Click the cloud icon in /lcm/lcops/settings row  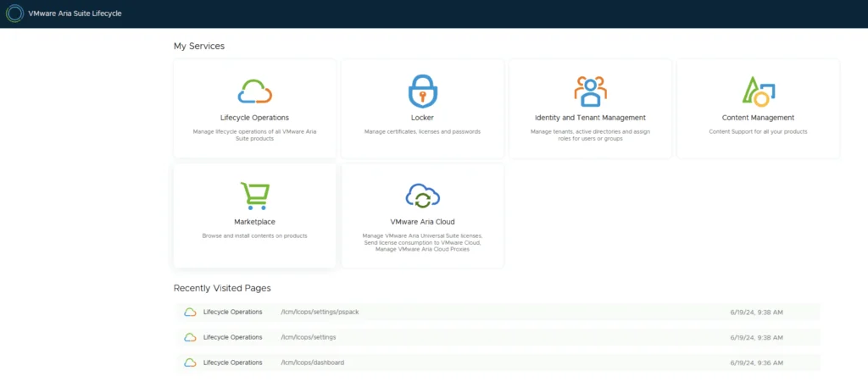click(190, 337)
